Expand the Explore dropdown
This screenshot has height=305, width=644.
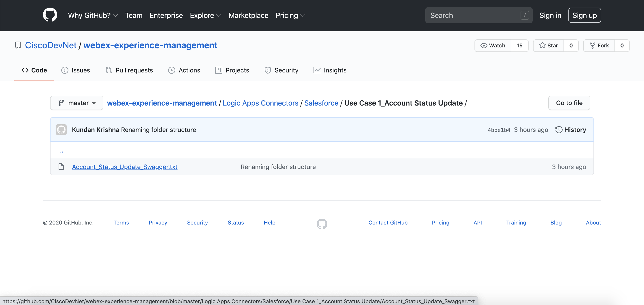[x=205, y=15]
